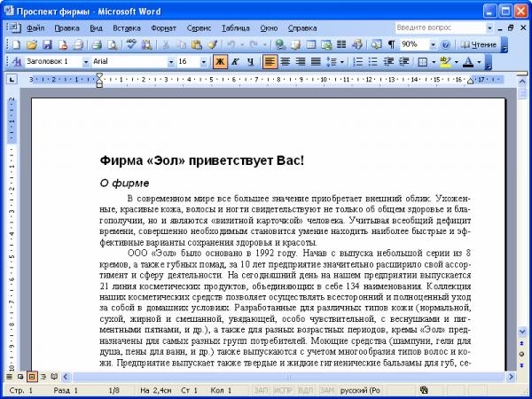Apply font color A button
This screenshot has height=399, width=532.
click(468, 62)
